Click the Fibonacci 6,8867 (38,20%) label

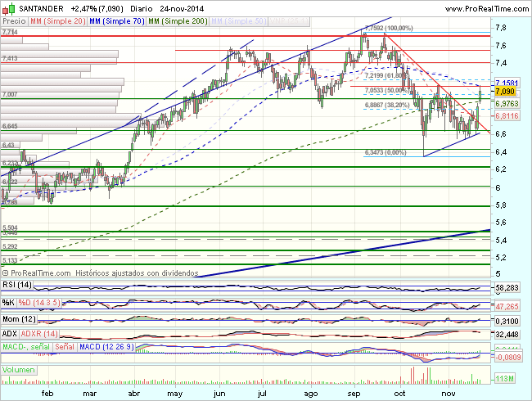[387, 106]
